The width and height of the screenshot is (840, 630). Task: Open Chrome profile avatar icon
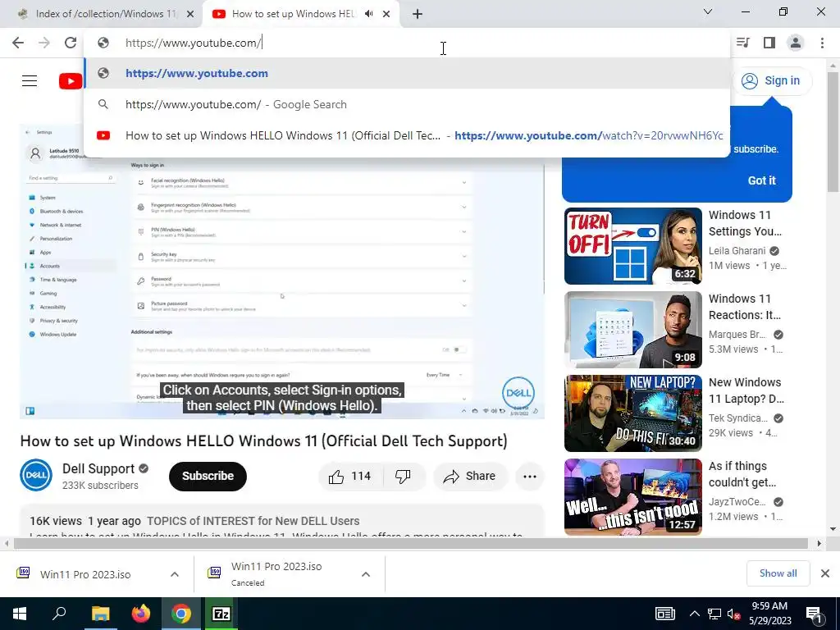(x=796, y=43)
